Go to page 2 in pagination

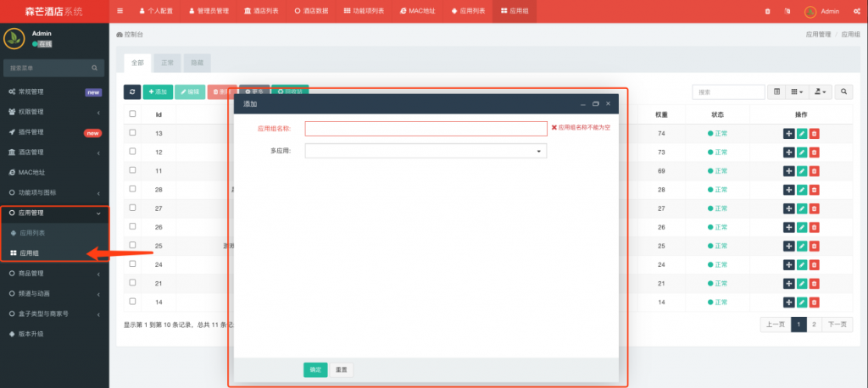(815, 324)
